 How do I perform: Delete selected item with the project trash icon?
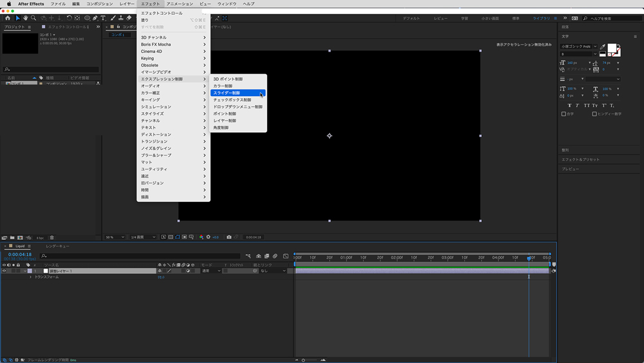(x=52, y=238)
